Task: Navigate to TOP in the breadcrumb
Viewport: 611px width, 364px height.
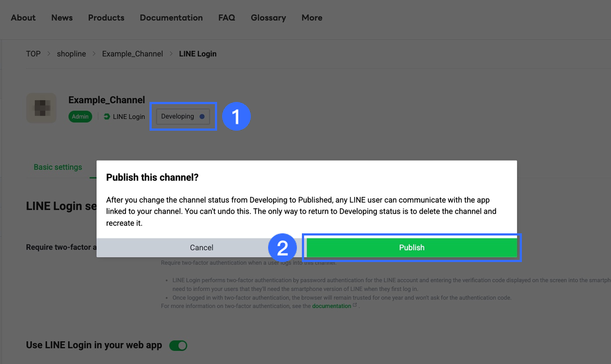Action: (33, 54)
